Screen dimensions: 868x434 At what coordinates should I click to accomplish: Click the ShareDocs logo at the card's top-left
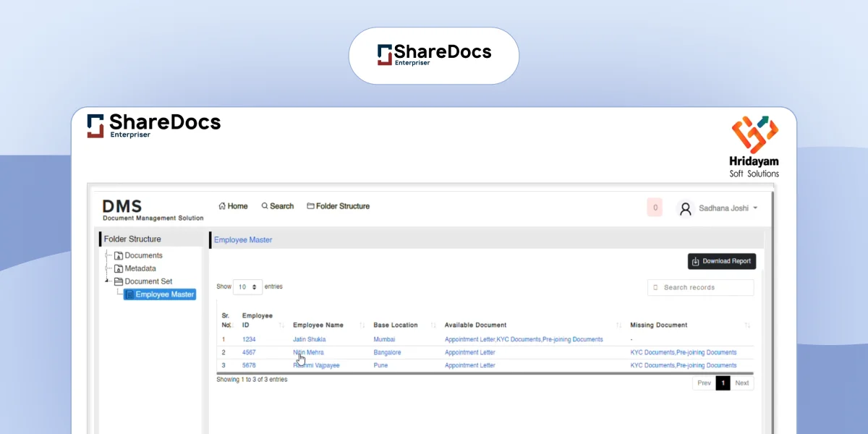click(x=153, y=125)
